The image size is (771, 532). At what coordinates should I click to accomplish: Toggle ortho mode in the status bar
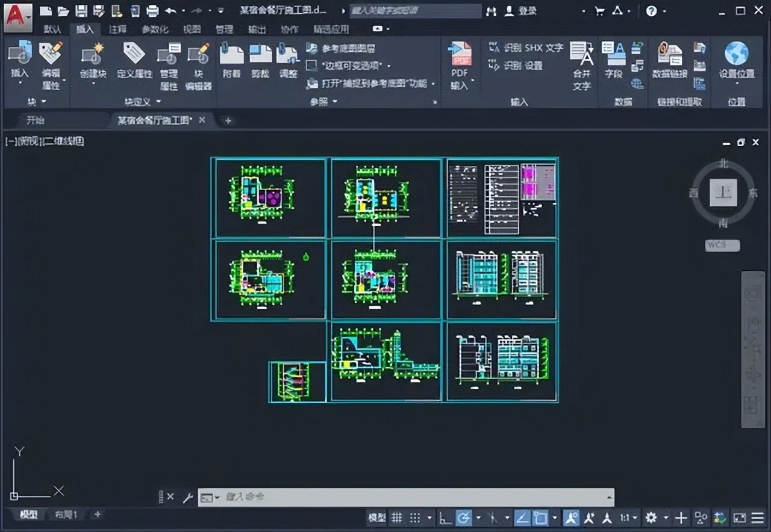point(445,518)
